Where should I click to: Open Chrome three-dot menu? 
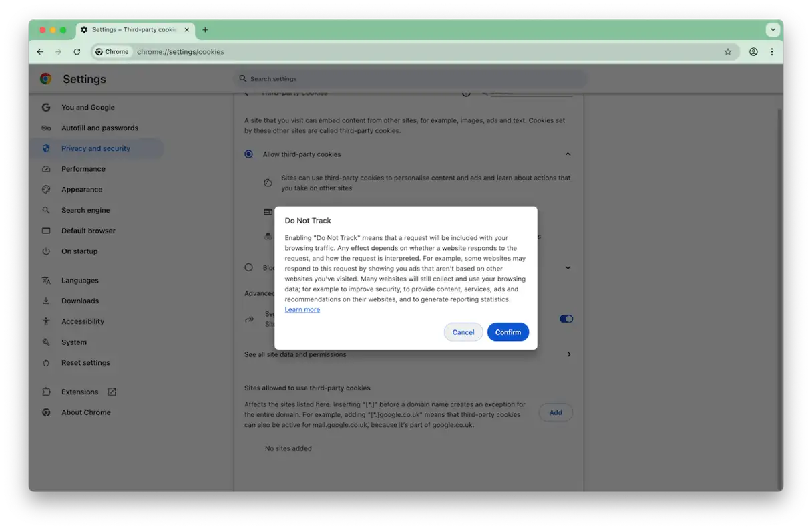(772, 52)
